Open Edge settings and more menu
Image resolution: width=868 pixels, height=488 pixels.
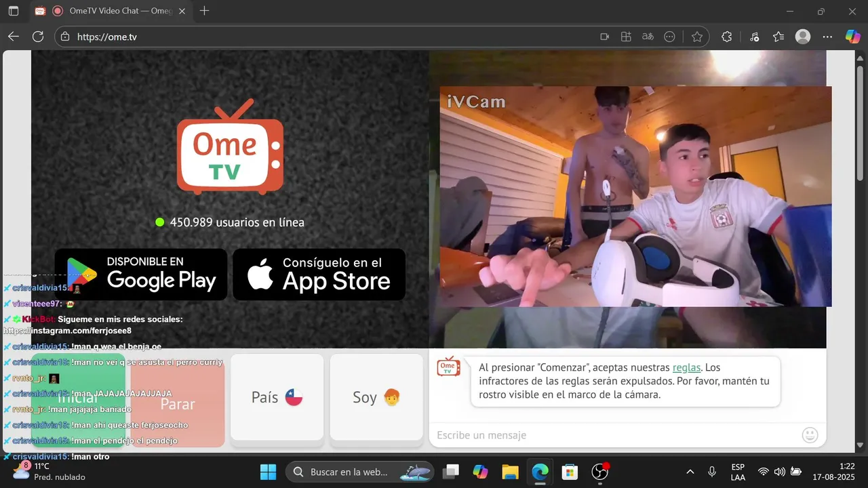(x=827, y=37)
